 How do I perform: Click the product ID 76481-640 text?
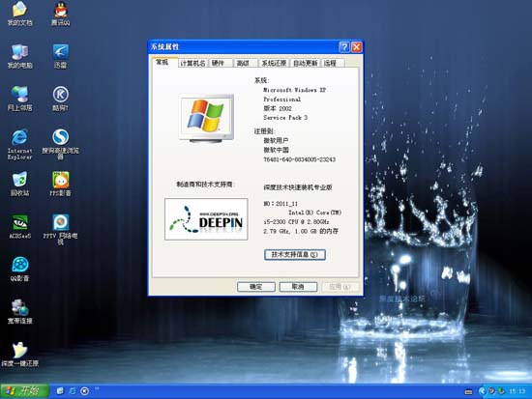pyautogui.click(x=300, y=159)
